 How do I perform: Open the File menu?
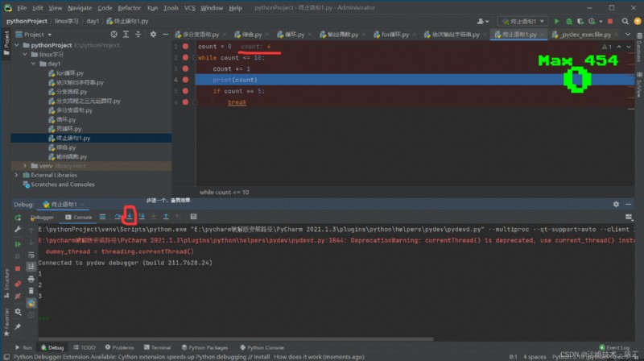22,8
